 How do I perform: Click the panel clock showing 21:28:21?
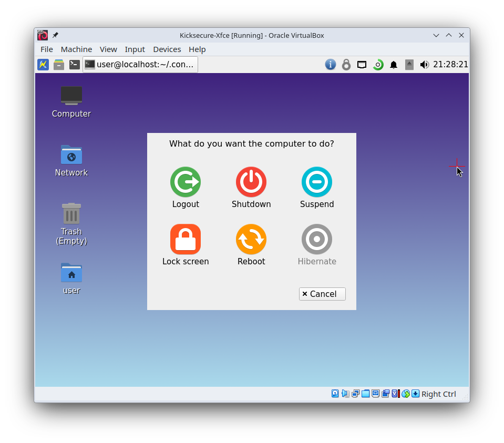(450, 65)
